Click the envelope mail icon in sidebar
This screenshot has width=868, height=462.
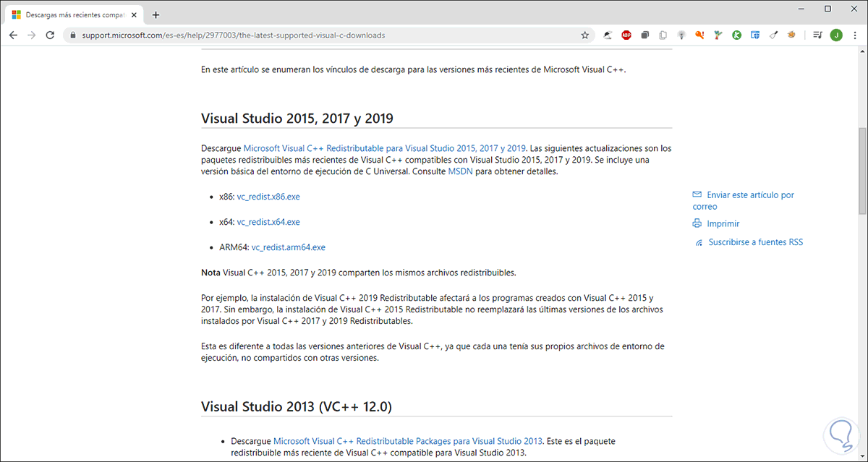click(x=697, y=194)
